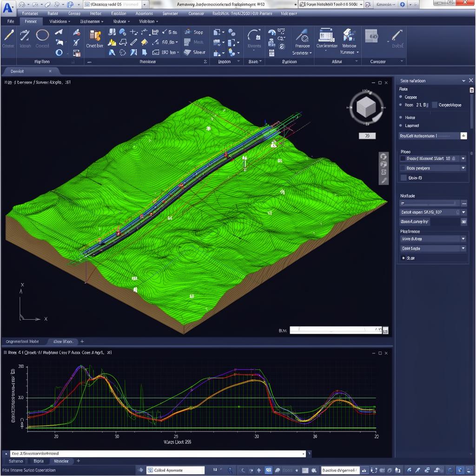Open the leve duboe dropdown

tap(463, 239)
